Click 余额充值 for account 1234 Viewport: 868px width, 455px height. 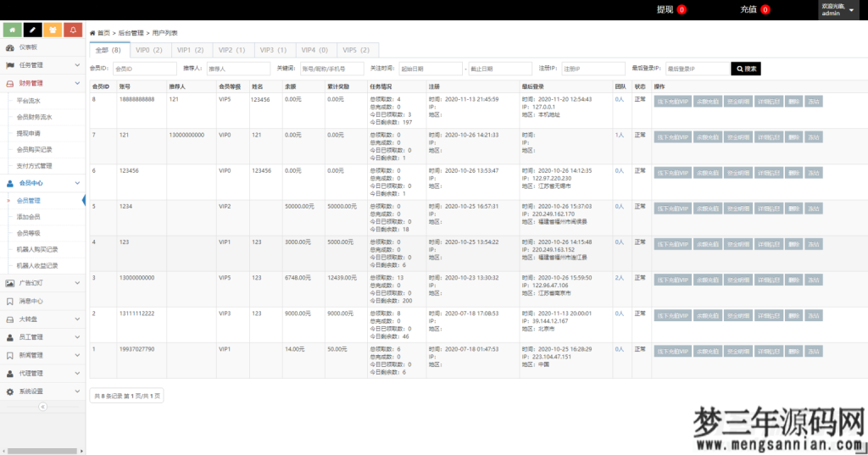click(708, 208)
